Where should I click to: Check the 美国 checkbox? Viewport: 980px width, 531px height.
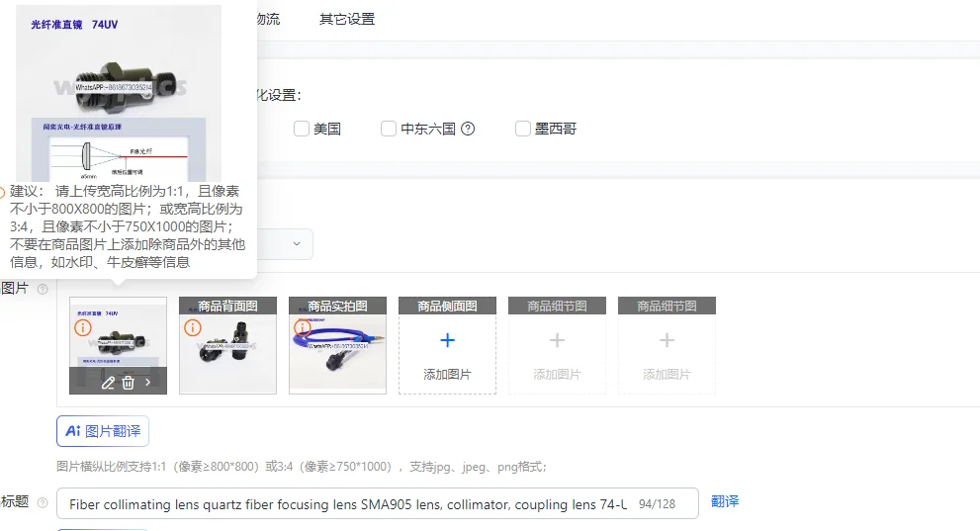pos(302,129)
